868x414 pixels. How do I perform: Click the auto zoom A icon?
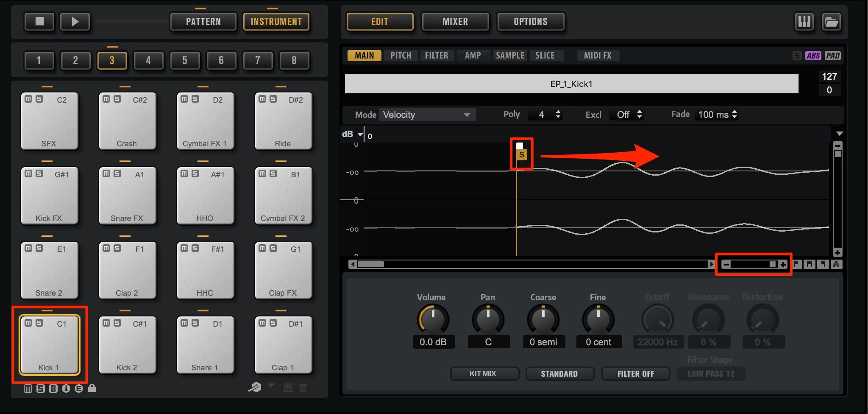(x=836, y=264)
